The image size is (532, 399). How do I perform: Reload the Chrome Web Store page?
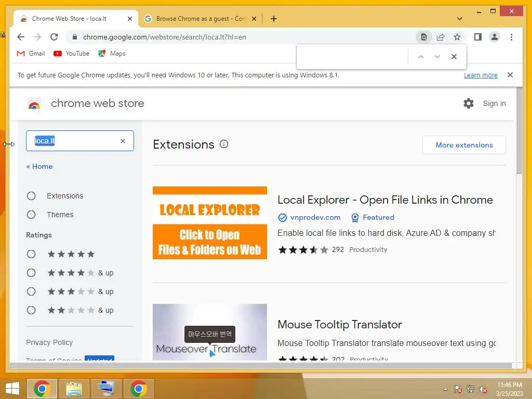pyautogui.click(x=54, y=37)
